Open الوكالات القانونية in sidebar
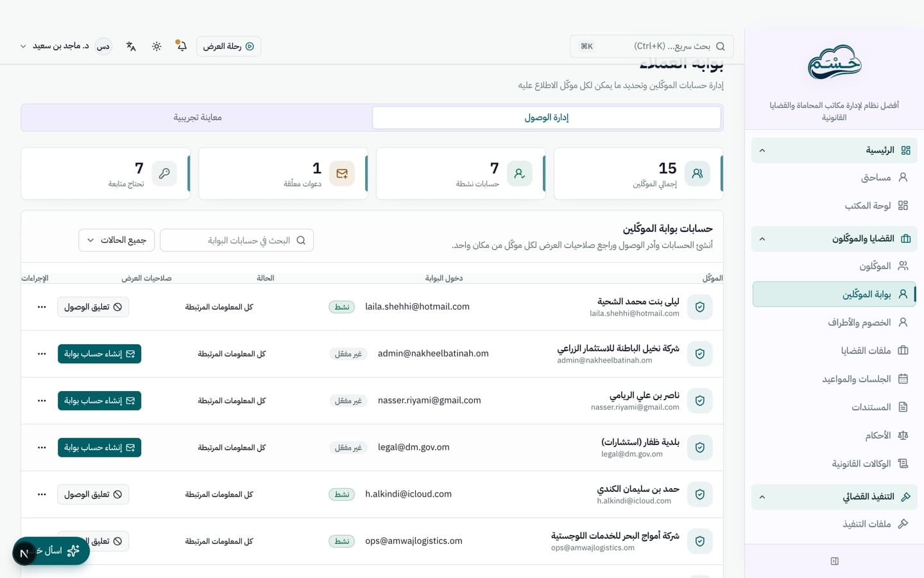Screen dimensions: 924x578 834,464
